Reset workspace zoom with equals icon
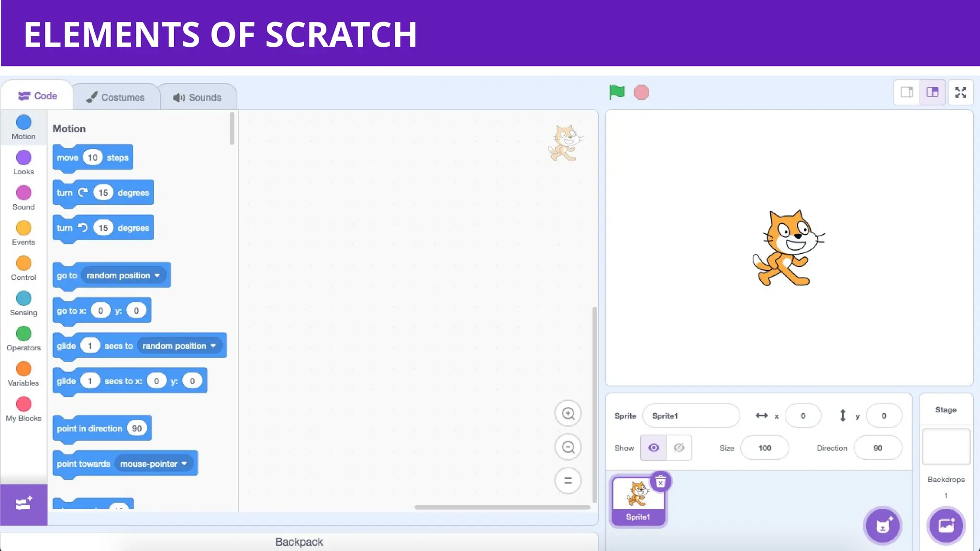 click(568, 481)
